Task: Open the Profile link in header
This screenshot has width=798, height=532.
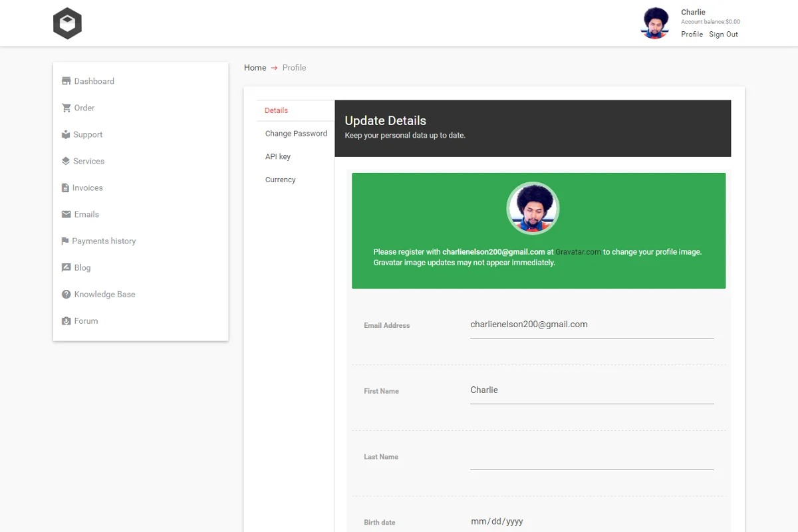Action: (692, 35)
